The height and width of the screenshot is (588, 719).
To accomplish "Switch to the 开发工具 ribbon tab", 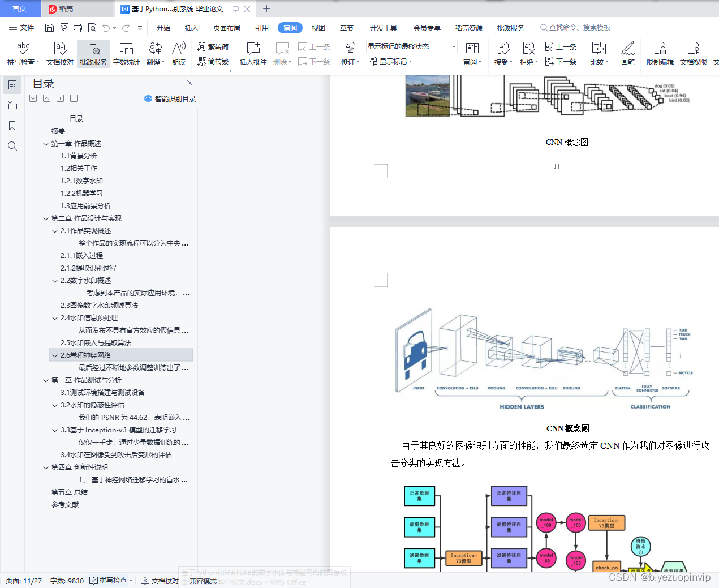I will (x=384, y=28).
